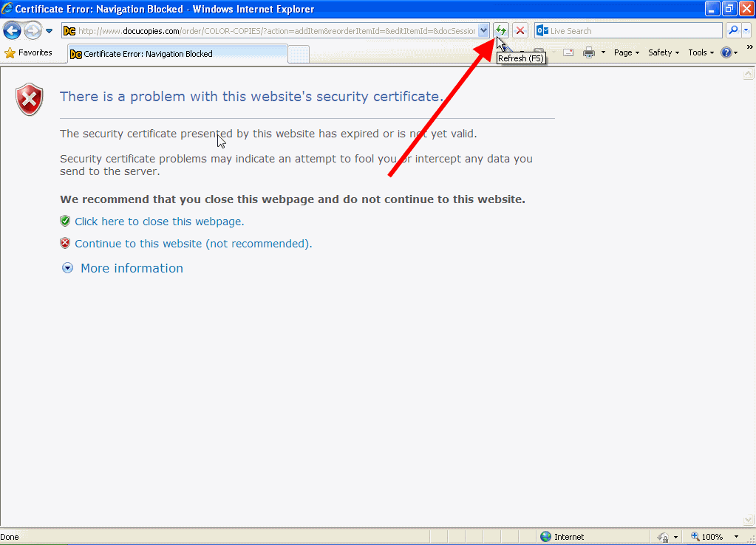Show more command bar items chevron
This screenshot has width=756, height=545.
[x=750, y=47]
